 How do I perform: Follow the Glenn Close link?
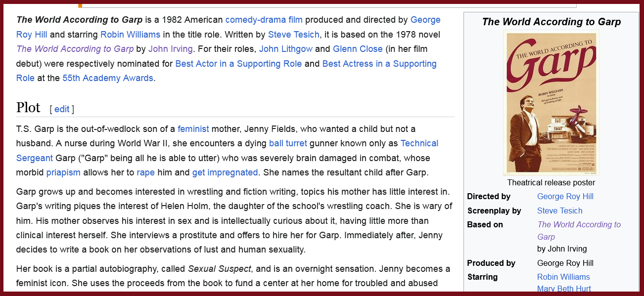tap(358, 49)
